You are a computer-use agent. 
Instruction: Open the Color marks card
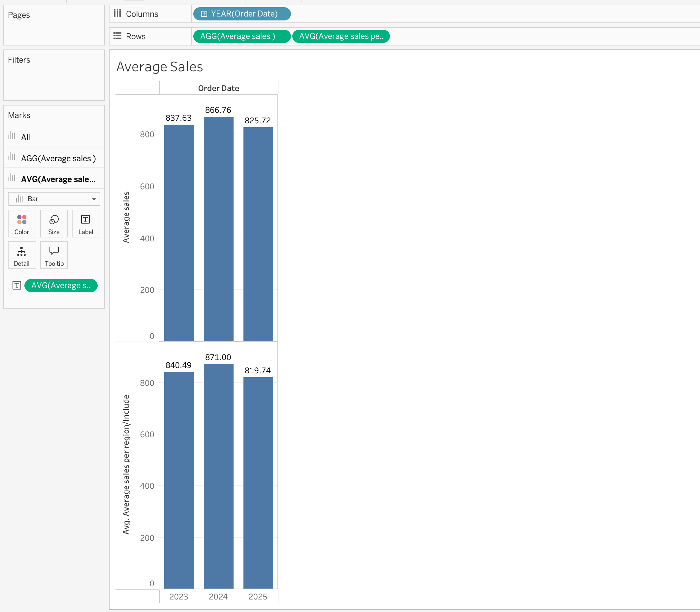pos(22,224)
